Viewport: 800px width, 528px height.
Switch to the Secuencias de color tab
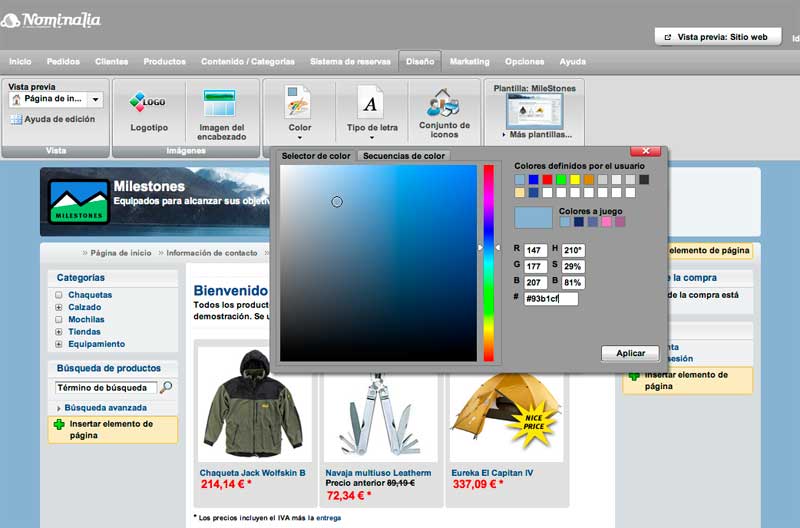(x=404, y=156)
